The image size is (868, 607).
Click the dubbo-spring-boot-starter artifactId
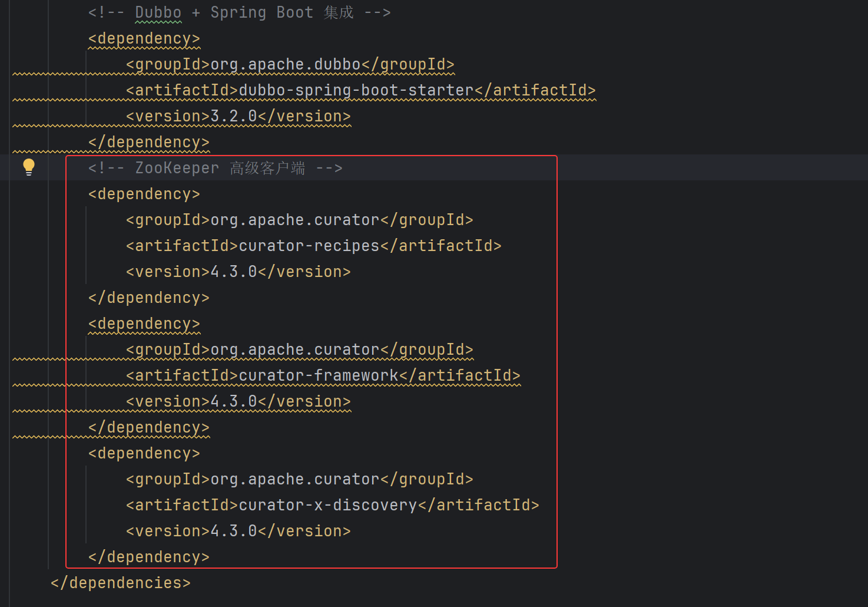pos(344,90)
